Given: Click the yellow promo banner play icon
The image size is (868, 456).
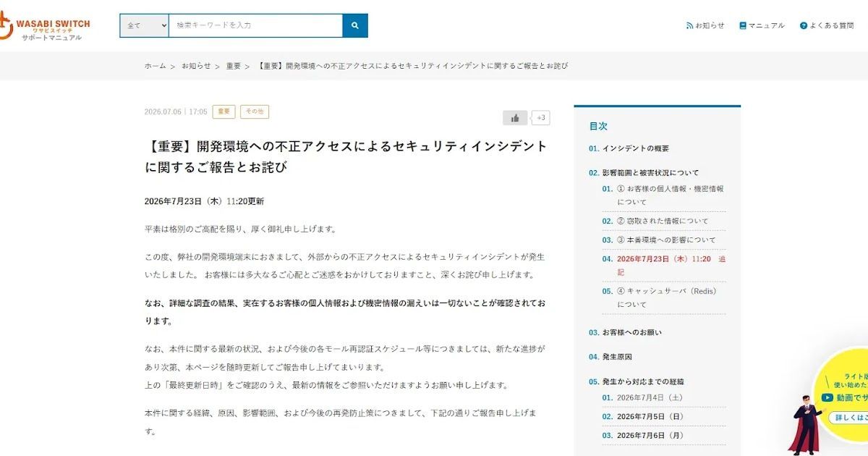Looking at the screenshot, I should (x=827, y=397).
